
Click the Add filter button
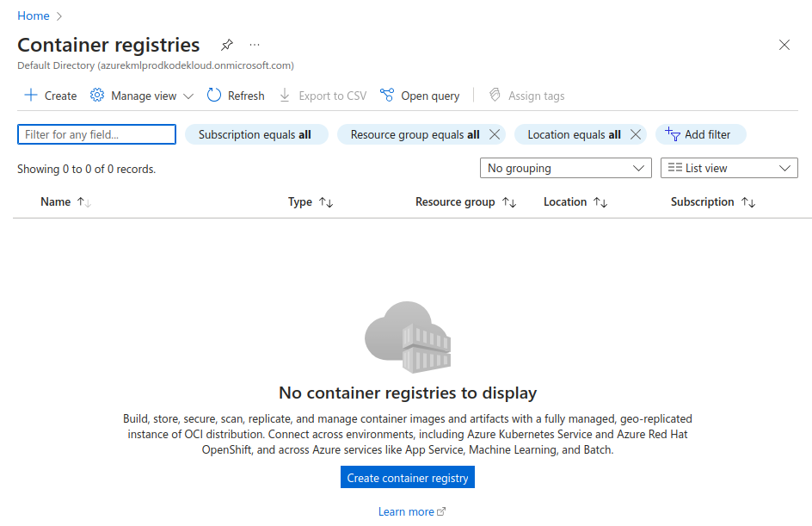pyautogui.click(x=700, y=134)
